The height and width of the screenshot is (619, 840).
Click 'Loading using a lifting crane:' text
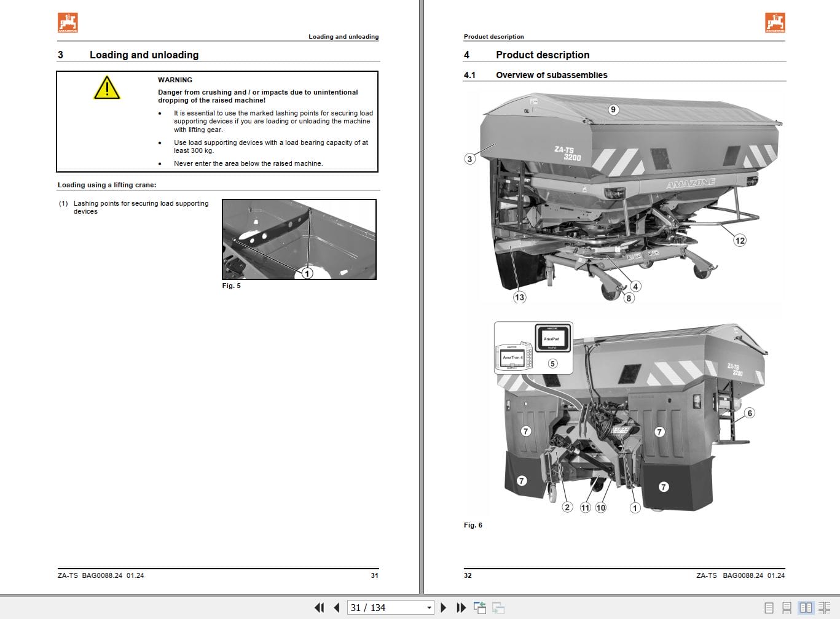coord(107,185)
